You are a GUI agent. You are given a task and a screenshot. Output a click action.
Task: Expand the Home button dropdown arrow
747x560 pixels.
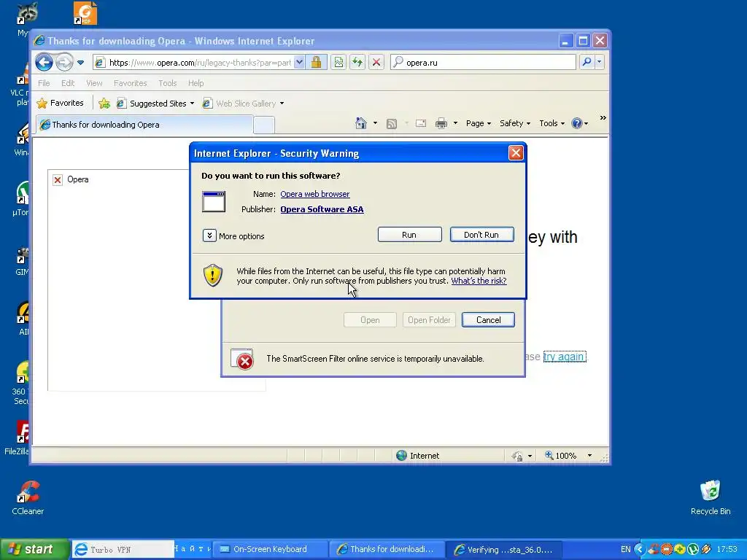pos(376,123)
